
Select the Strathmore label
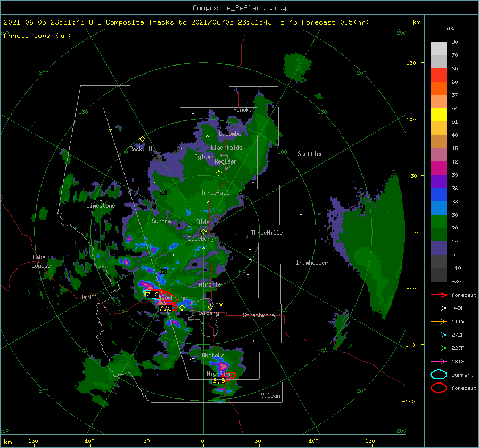(x=259, y=315)
